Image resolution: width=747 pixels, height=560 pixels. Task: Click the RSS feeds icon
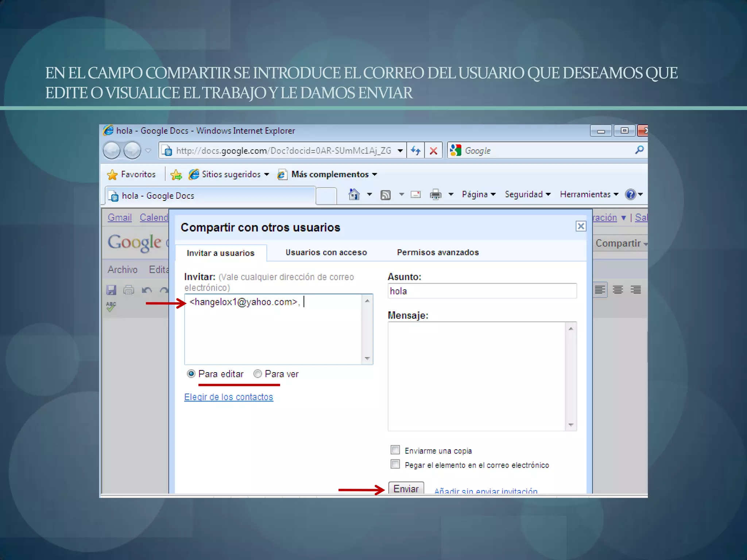[386, 195]
